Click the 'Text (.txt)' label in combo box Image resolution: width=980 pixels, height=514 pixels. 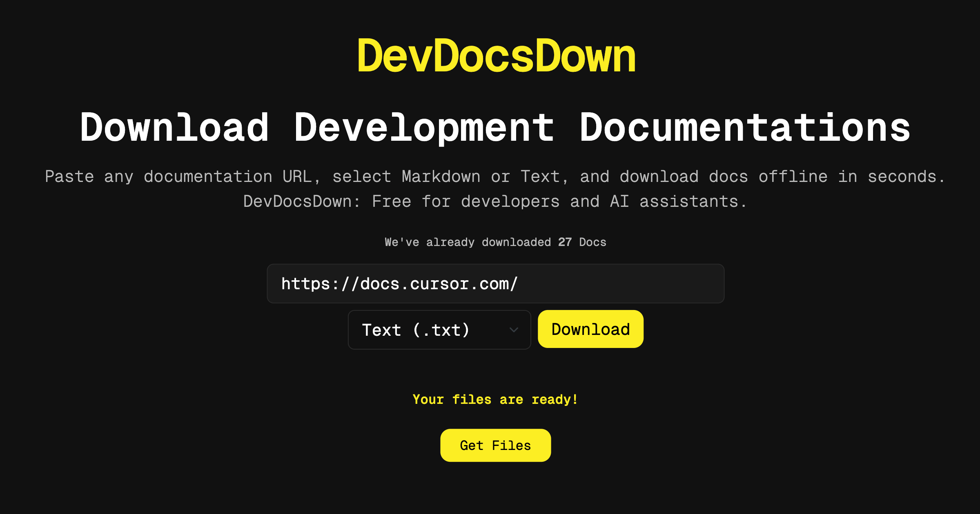click(416, 330)
